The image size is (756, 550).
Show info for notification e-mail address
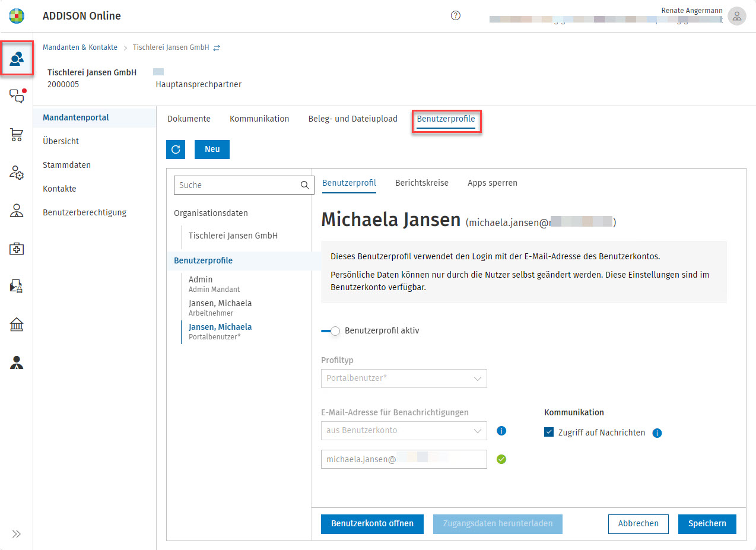tap(501, 431)
